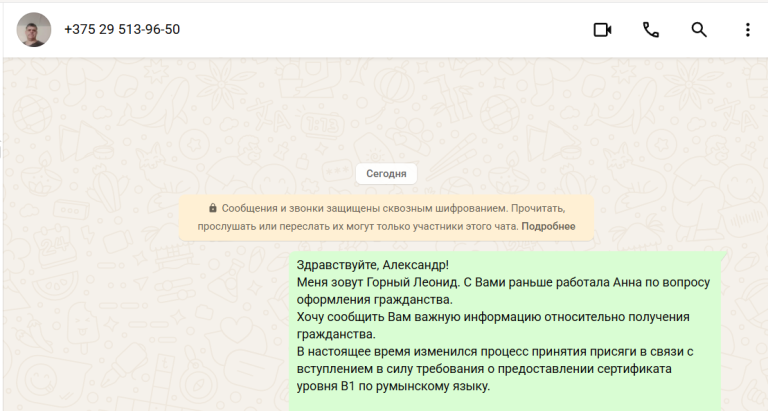Click the "Подробнее" encryption link
The width and height of the screenshot is (768, 411).
548,226
